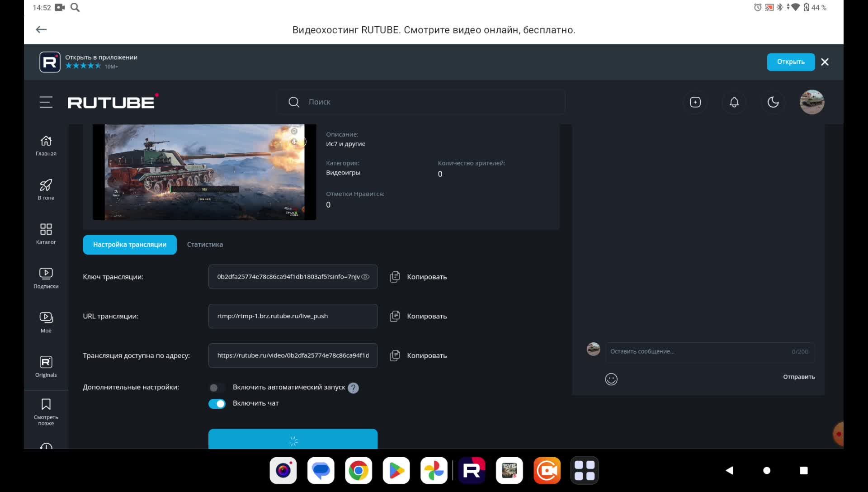This screenshot has height=492, width=868.
Task: Open the В топе rocket sidebar item
Action: (46, 189)
